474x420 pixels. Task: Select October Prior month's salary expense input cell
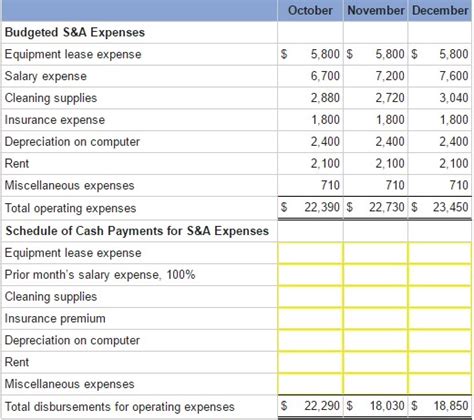point(310,275)
